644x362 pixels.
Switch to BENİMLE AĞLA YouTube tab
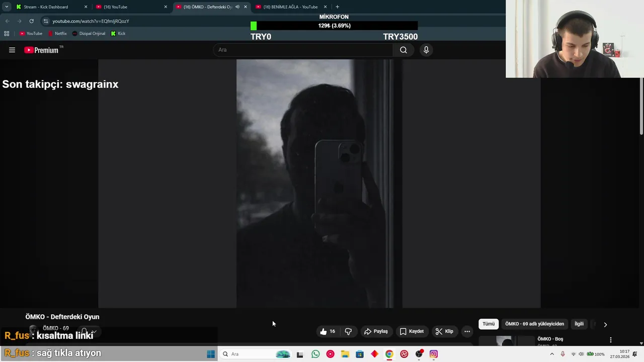tap(290, 7)
